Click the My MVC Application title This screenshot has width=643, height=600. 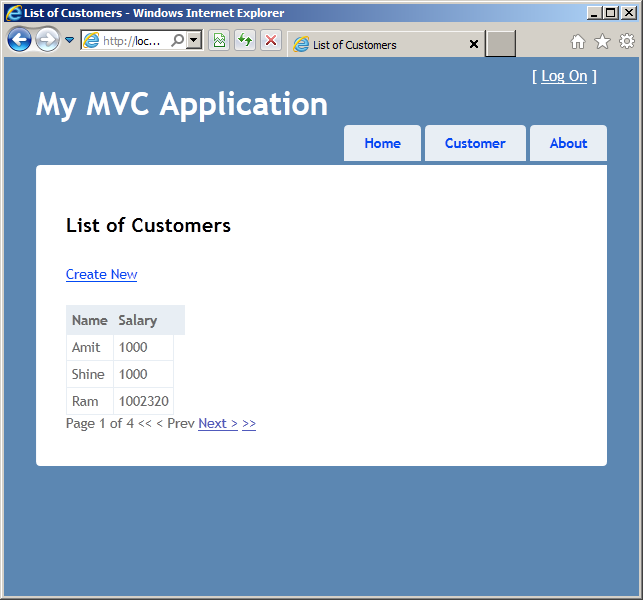[182, 105]
